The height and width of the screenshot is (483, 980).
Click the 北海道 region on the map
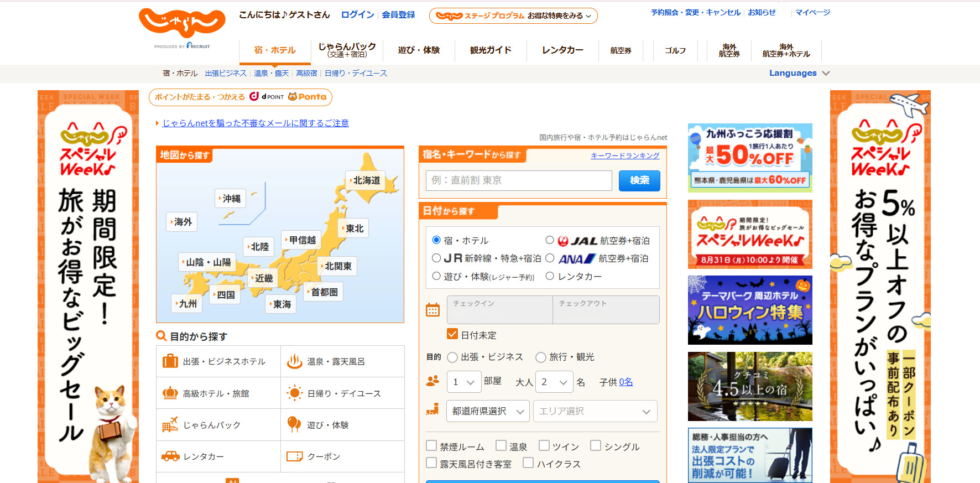tap(366, 180)
